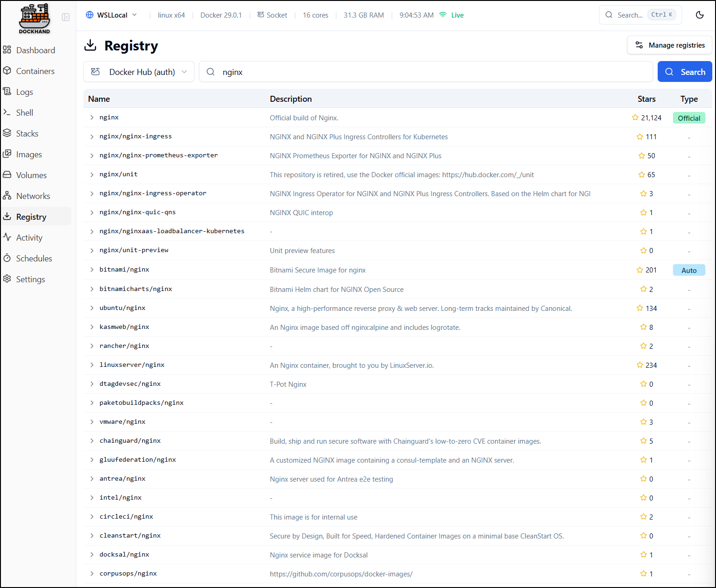
Task: Click the Dockhand ship logo
Action: [x=34, y=19]
